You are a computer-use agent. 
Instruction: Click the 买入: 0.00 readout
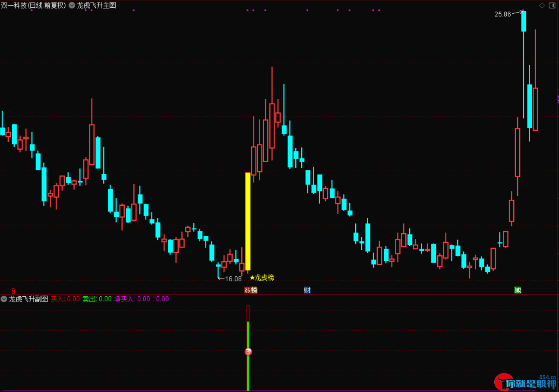65,299
